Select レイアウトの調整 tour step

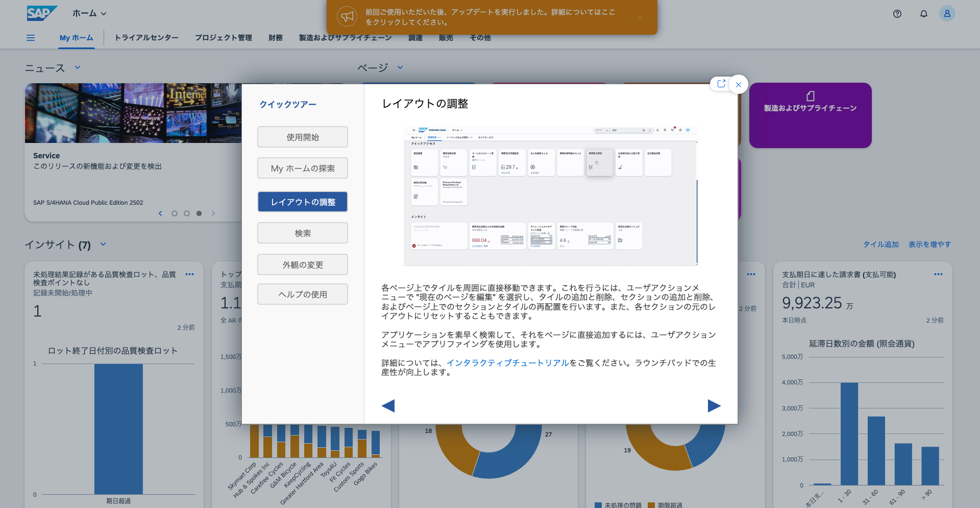click(x=303, y=202)
